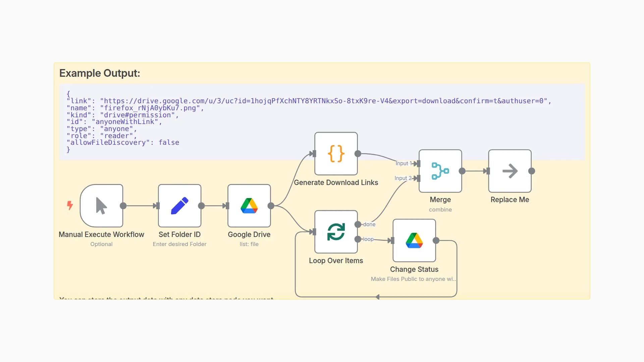
Task: Click the "type": "anyone" line
Action: 102,129
